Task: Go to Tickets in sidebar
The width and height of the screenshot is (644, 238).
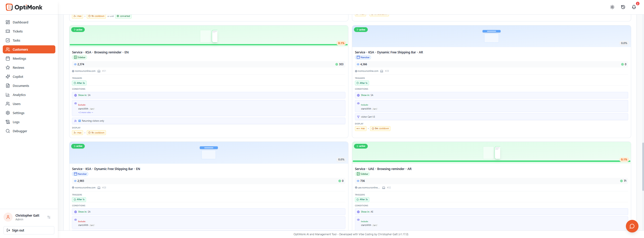Action: 29,31
